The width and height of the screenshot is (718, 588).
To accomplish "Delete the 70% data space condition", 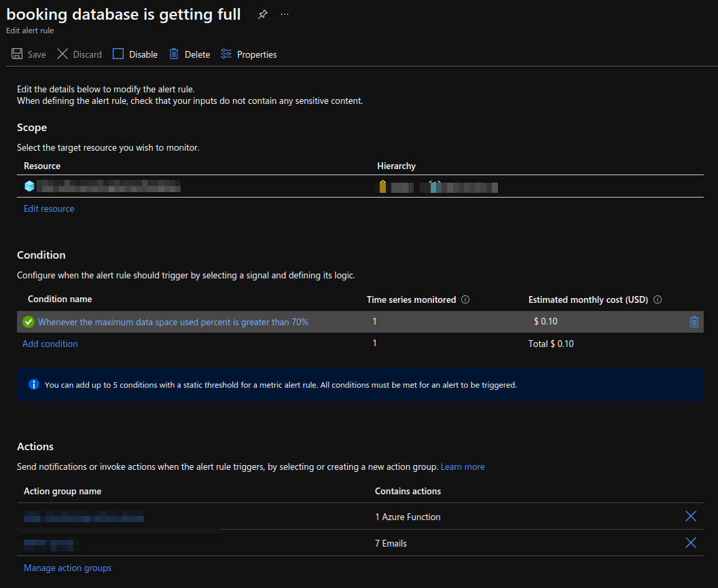I will 694,322.
